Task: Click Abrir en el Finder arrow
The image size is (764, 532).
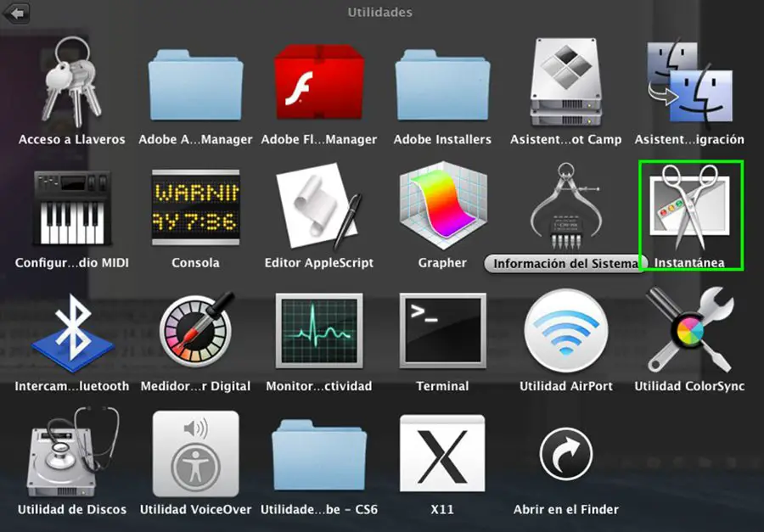Action: tap(565, 454)
